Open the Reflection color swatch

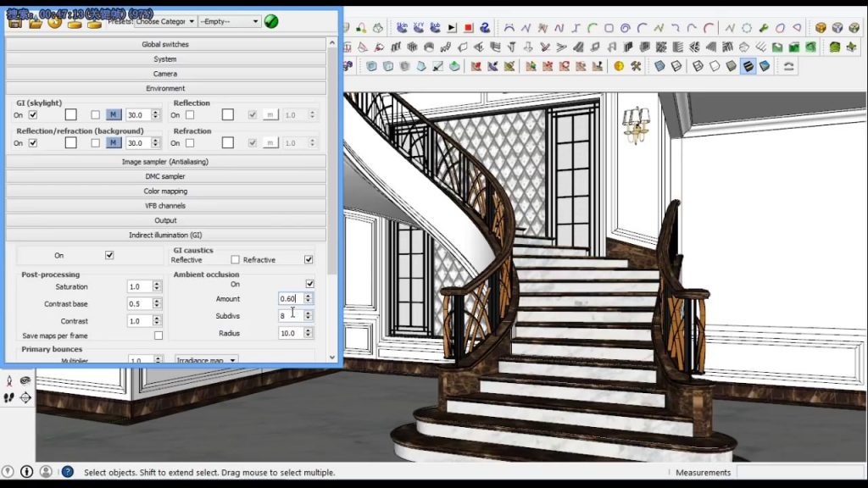pos(227,114)
